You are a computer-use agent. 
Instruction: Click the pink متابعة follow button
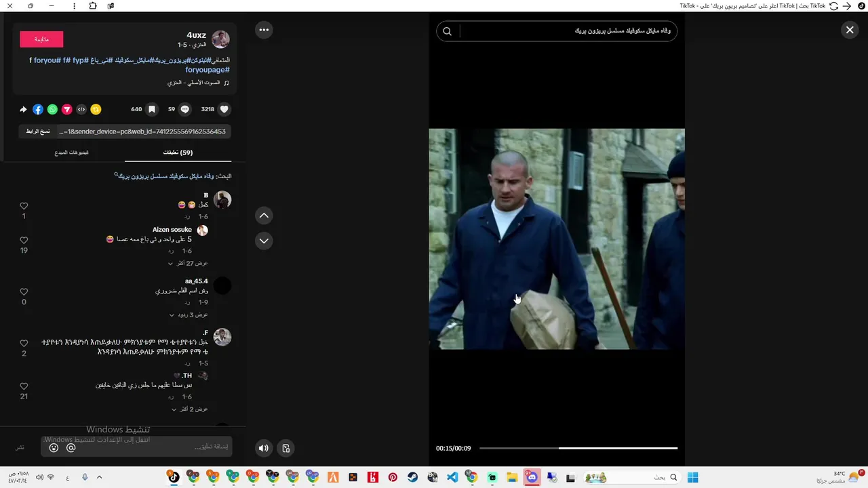(41, 39)
